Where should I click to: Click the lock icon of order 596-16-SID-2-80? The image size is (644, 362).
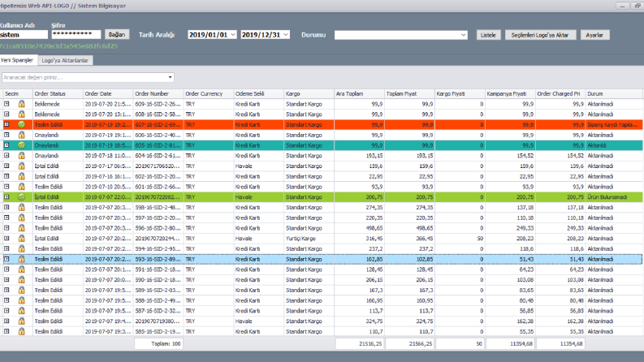point(21,228)
